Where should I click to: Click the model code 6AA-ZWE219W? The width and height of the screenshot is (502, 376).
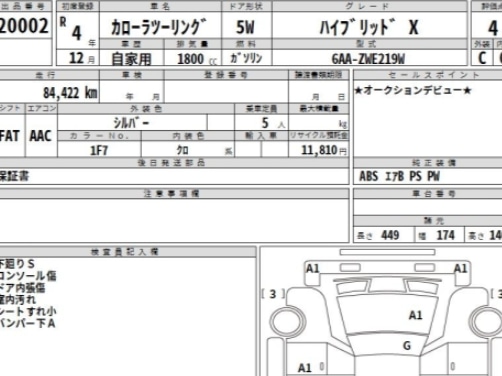coord(368,59)
